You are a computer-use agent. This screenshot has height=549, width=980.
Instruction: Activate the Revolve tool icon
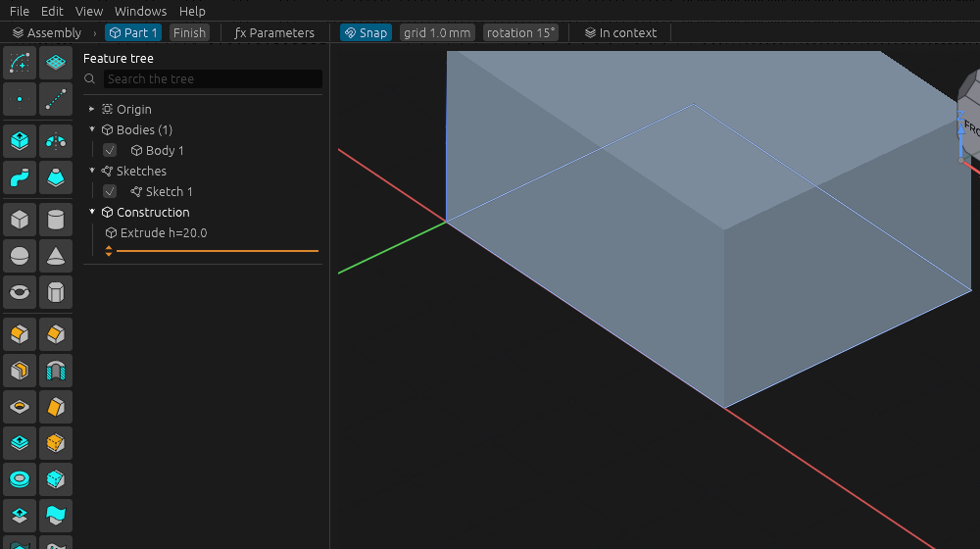56,141
